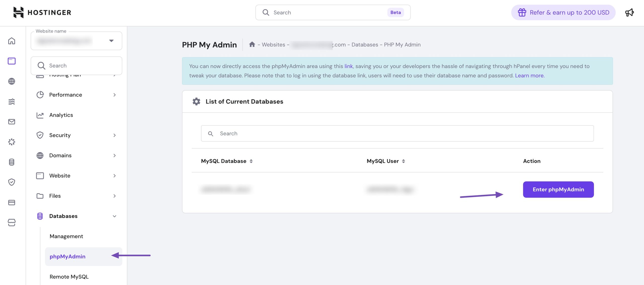Click the Files folder icon in menu

[40, 196]
